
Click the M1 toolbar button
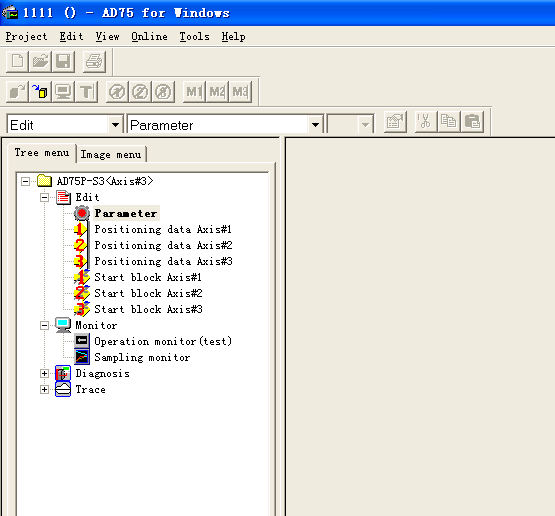[194, 92]
